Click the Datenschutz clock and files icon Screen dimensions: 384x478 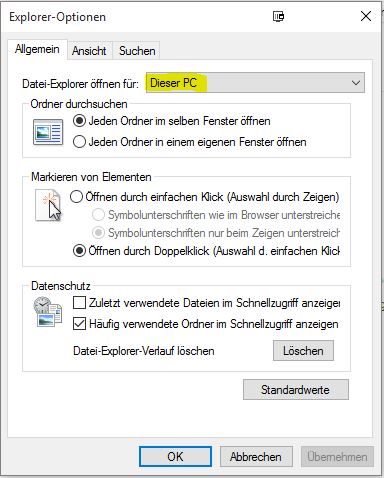coord(48,312)
